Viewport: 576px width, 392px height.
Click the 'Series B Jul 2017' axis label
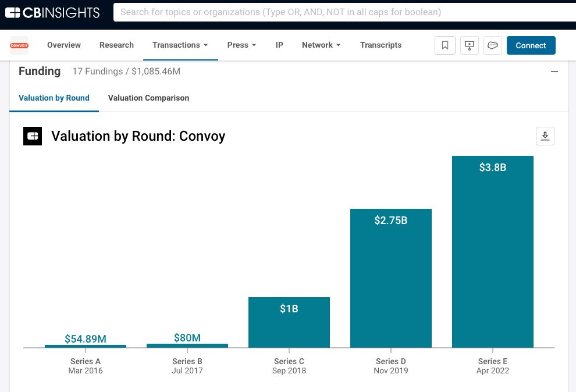click(187, 366)
